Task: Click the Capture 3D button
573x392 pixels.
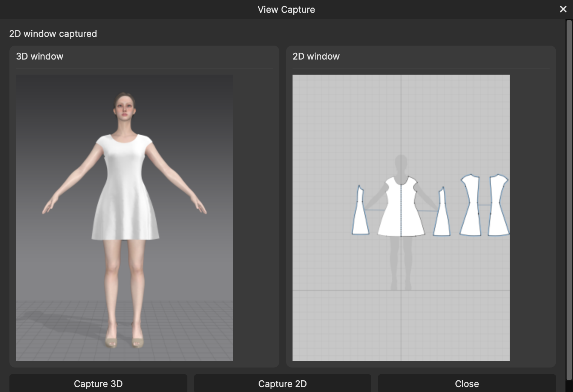Action: coord(98,383)
